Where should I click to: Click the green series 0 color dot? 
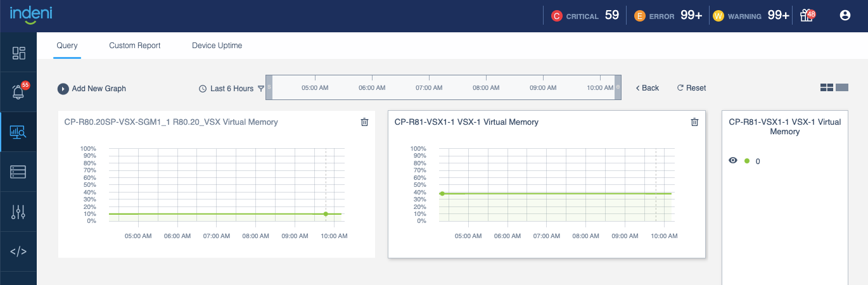click(747, 161)
